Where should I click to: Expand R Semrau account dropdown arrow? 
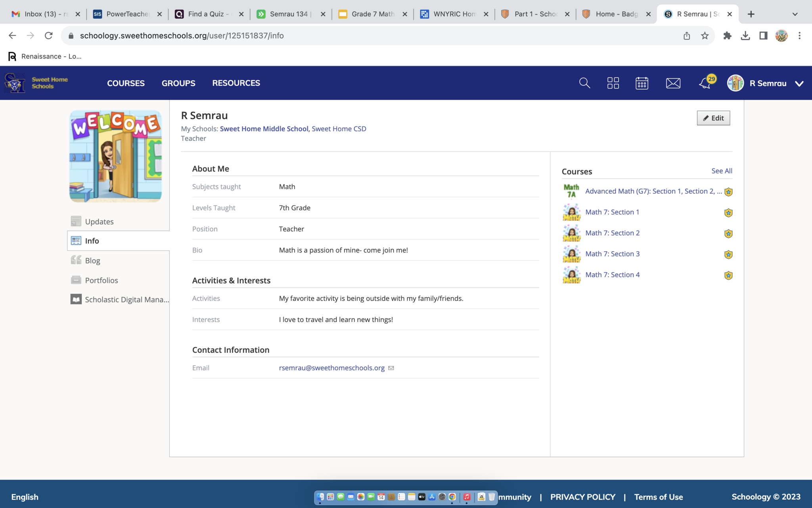799,83
